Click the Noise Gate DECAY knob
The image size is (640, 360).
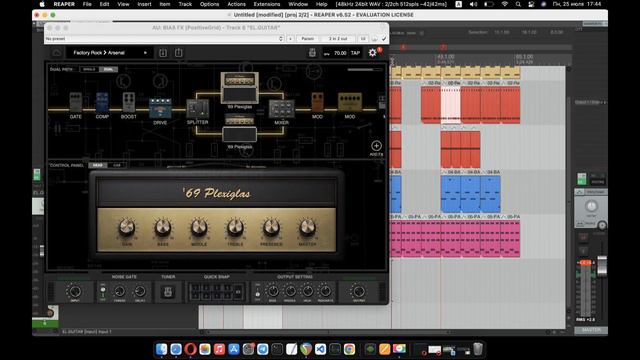(x=140, y=291)
